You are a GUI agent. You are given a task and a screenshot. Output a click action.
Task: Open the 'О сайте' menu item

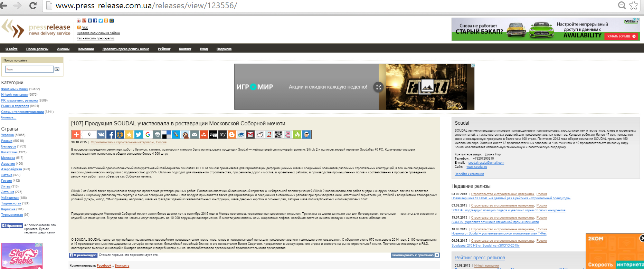pyautogui.click(x=11, y=49)
